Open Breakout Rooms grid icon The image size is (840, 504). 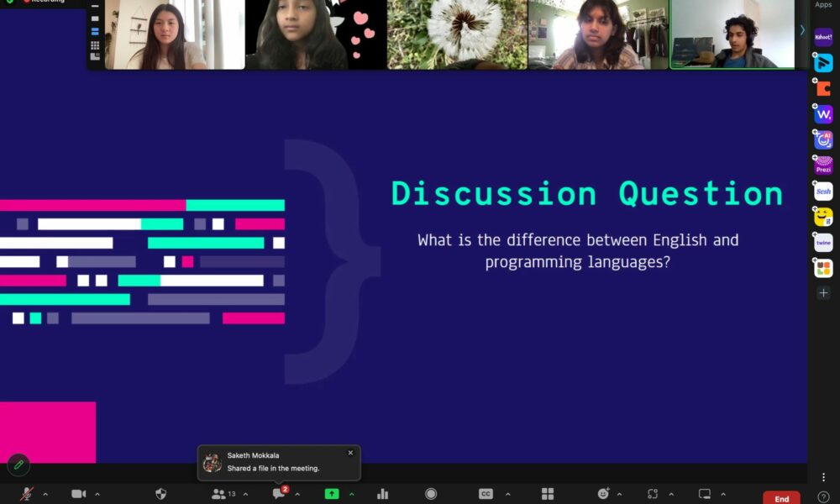pos(548,494)
